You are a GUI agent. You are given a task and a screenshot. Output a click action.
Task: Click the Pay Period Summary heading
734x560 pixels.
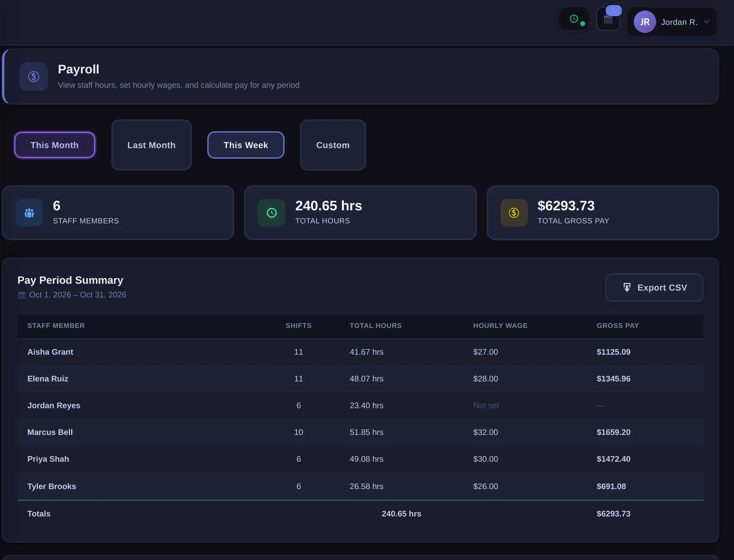click(70, 280)
